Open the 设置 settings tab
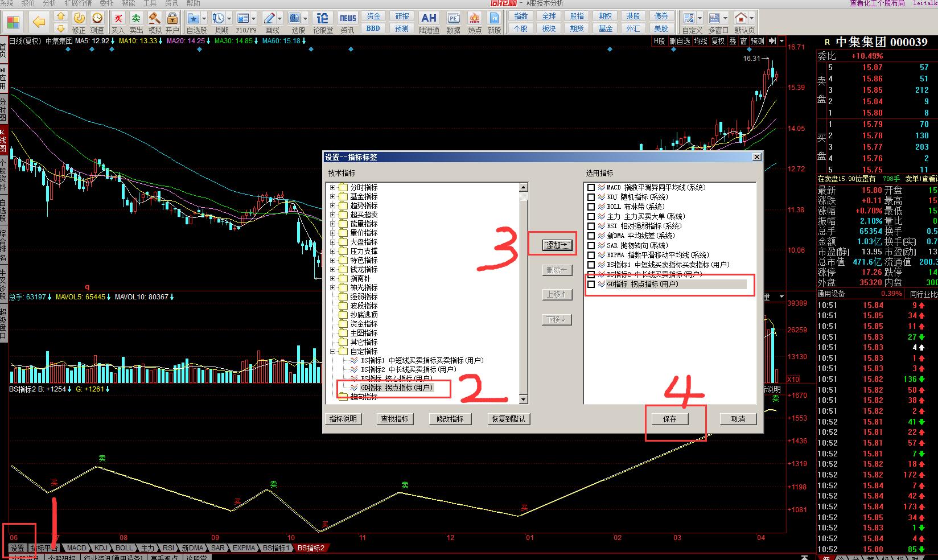 click(17, 548)
